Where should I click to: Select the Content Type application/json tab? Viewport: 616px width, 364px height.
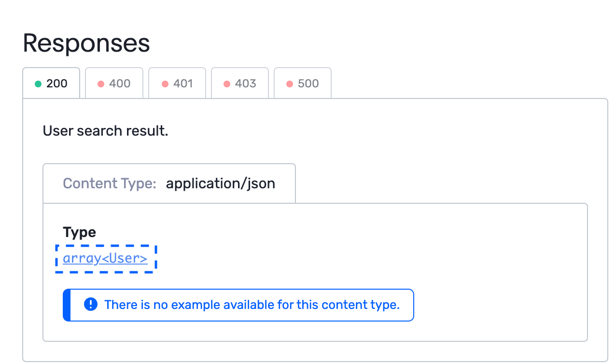click(x=169, y=183)
